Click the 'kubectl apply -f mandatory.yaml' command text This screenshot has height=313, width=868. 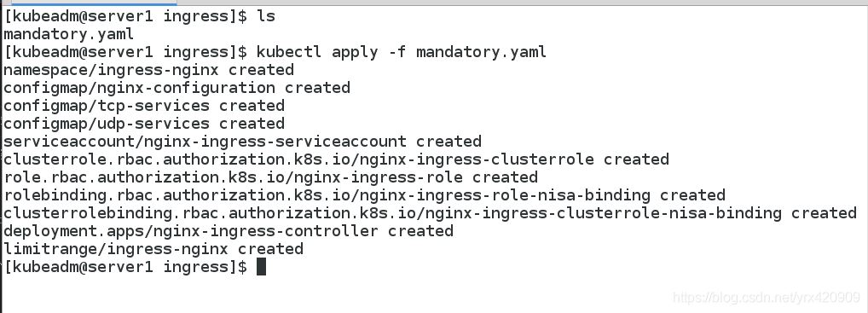click(402, 53)
